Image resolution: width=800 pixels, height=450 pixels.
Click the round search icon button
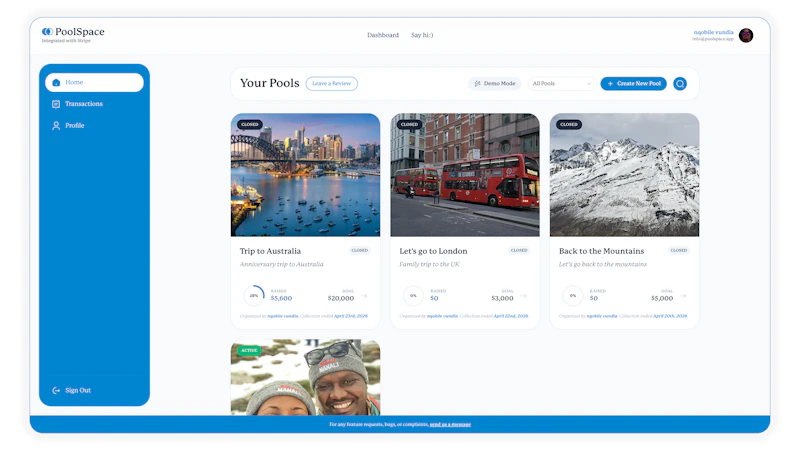pyautogui.click(x=680, y=84)
